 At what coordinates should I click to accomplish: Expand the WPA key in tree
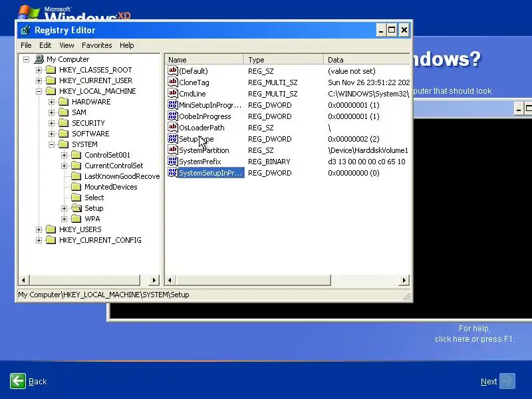pyautogui.click(x=64, y=219)
